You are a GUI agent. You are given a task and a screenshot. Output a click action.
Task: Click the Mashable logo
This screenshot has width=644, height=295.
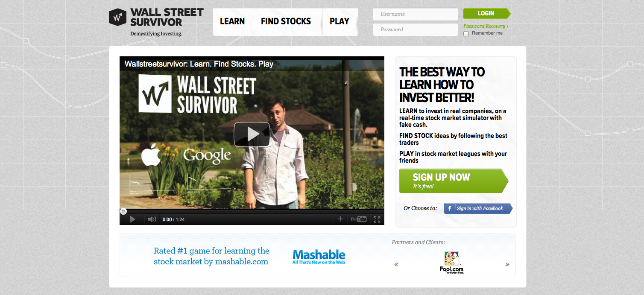[x=319, y=257]
